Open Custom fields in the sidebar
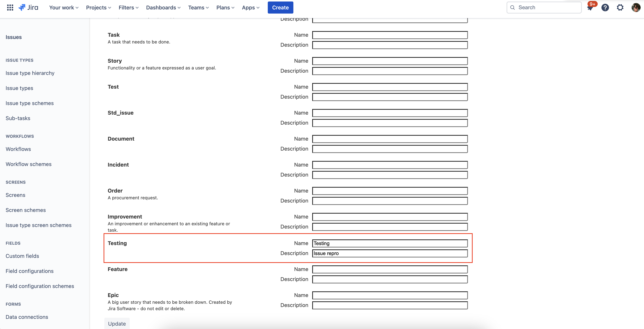Screen dimensions: 644x329 click(x=22, y=256)
